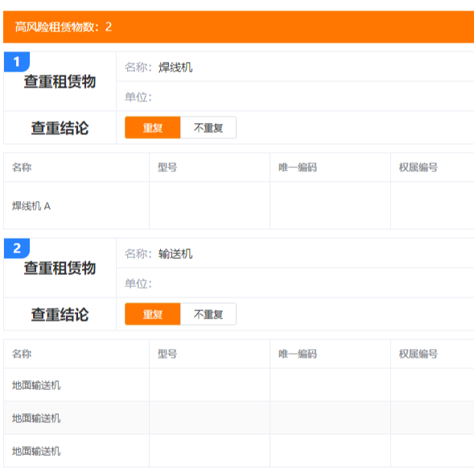The image size is (474, 476).
Task: Click the orange 高风险租赁物数 banner
Action: 238,27
